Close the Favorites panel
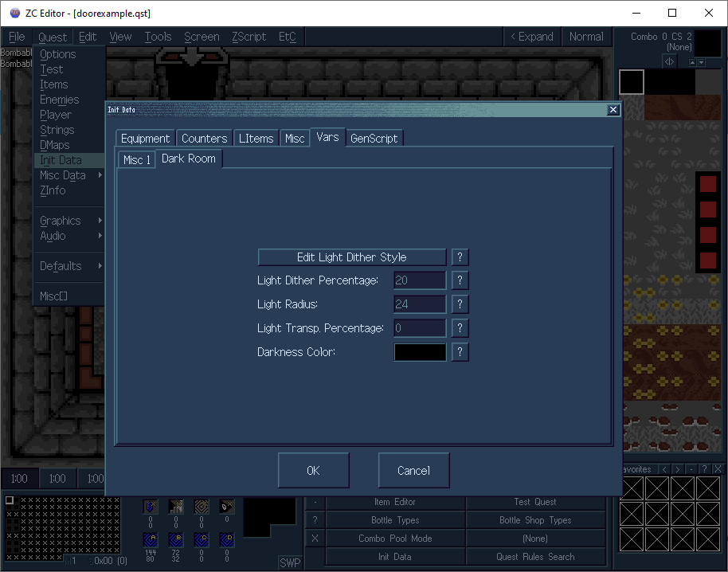 (718, 469)
